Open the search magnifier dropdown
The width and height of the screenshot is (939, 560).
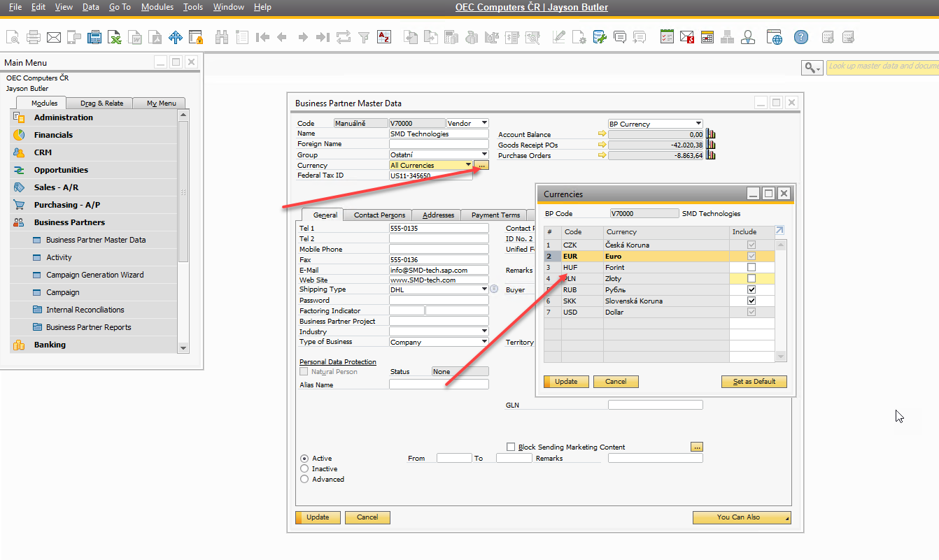coord(812,67)
